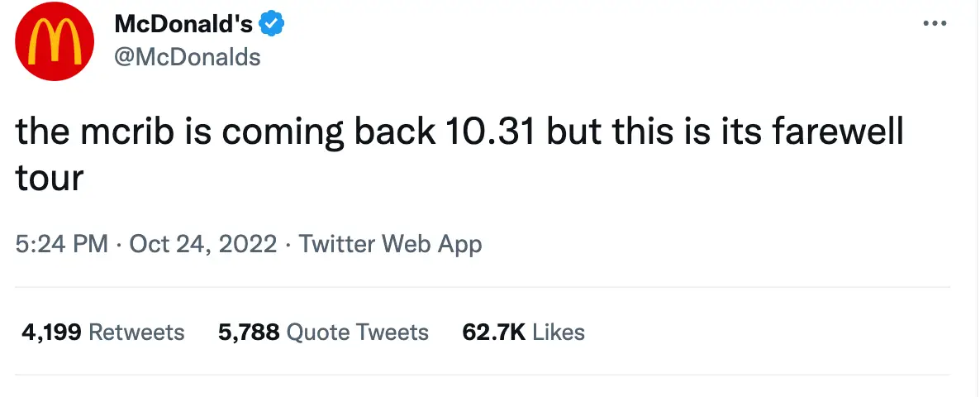This screenshot has height=397, width=980.
Task: Click the @McDonalds handle
Action: (x=187, y=56)
